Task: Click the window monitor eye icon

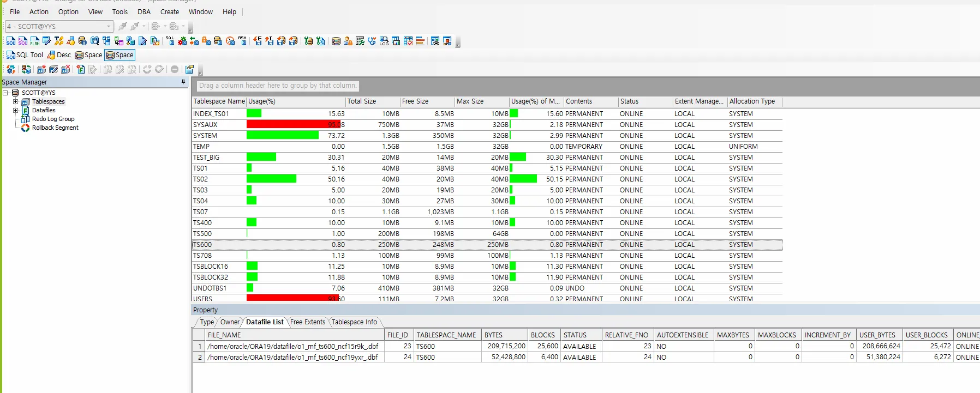Action: [x=435, y=41]
